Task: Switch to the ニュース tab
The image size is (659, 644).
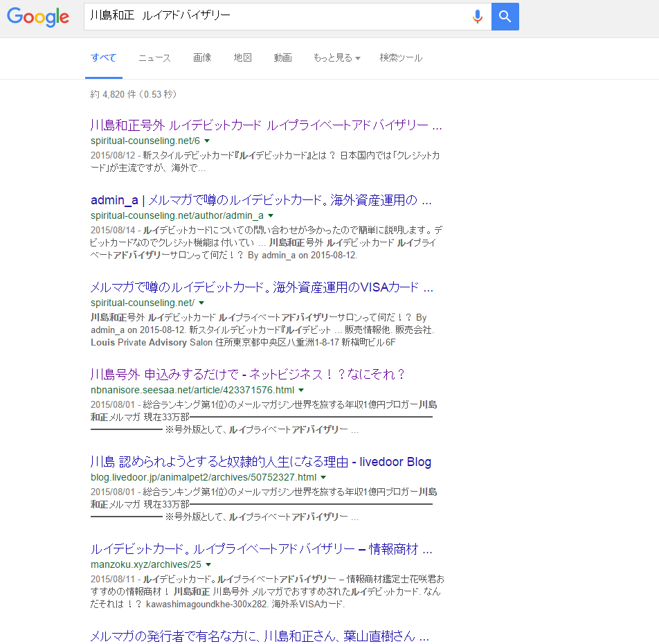Action: [154, 57]
